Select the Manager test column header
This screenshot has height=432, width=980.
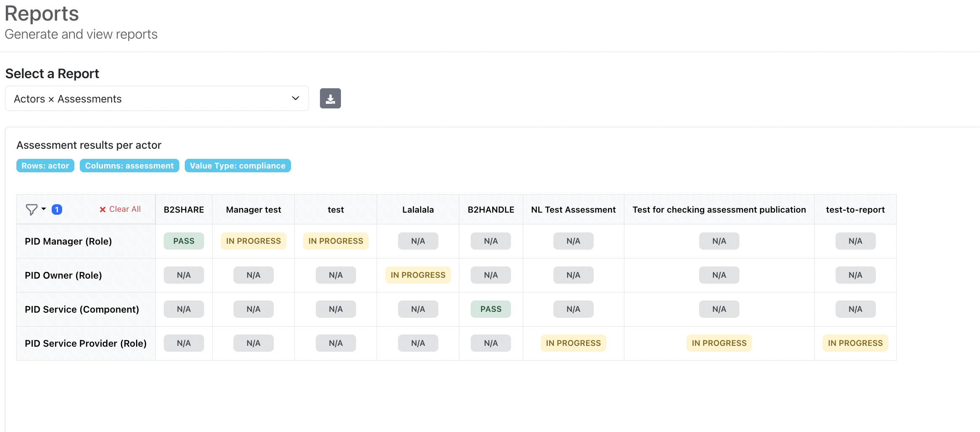253,210
